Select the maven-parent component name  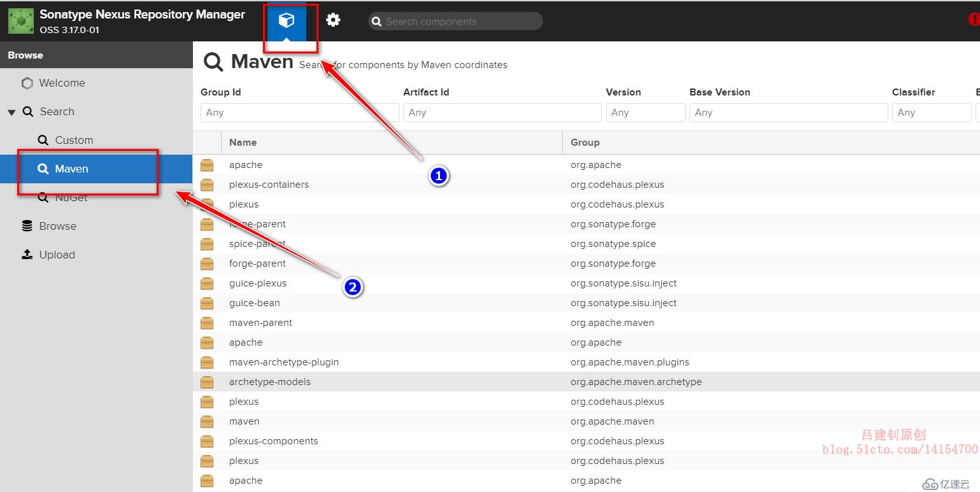tap(260, 323)
